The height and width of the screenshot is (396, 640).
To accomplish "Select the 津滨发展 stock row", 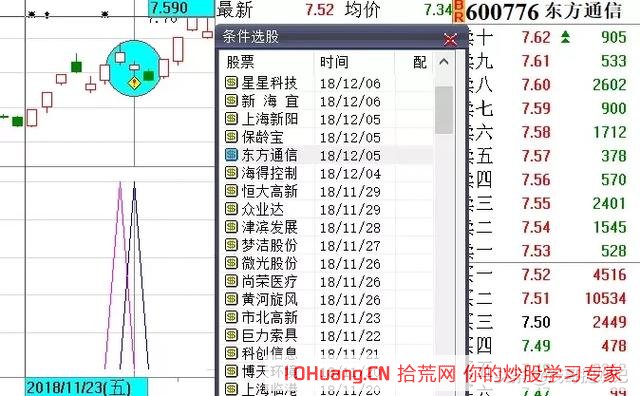I will 327,227.
